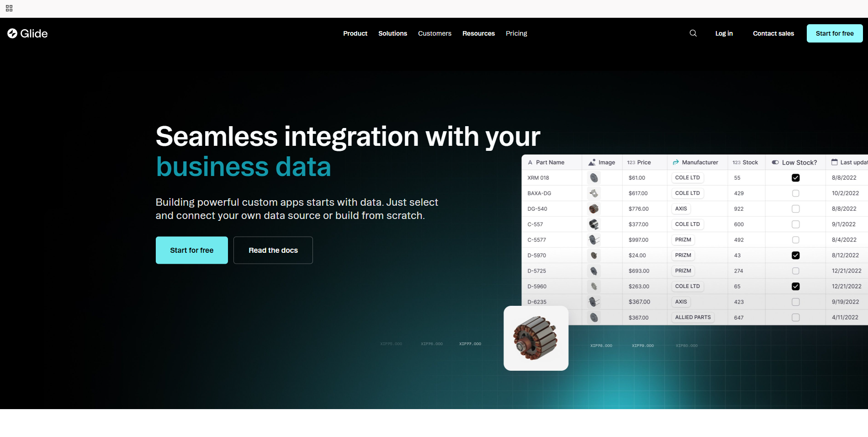Screen dimensions: 868x437
Task: Click the $617.00 price cell
Action: point(638,193)
